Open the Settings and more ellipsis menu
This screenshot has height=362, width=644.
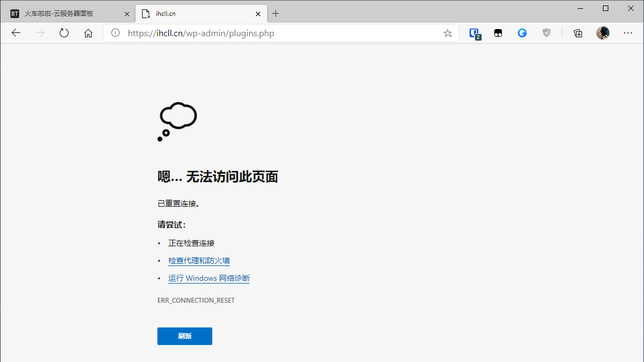pos(628,33)
